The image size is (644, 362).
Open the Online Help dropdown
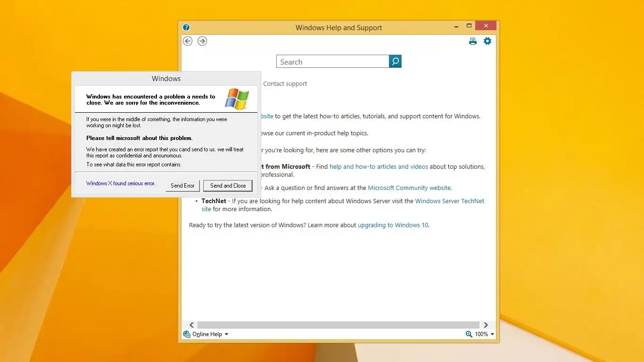point(211,334)
